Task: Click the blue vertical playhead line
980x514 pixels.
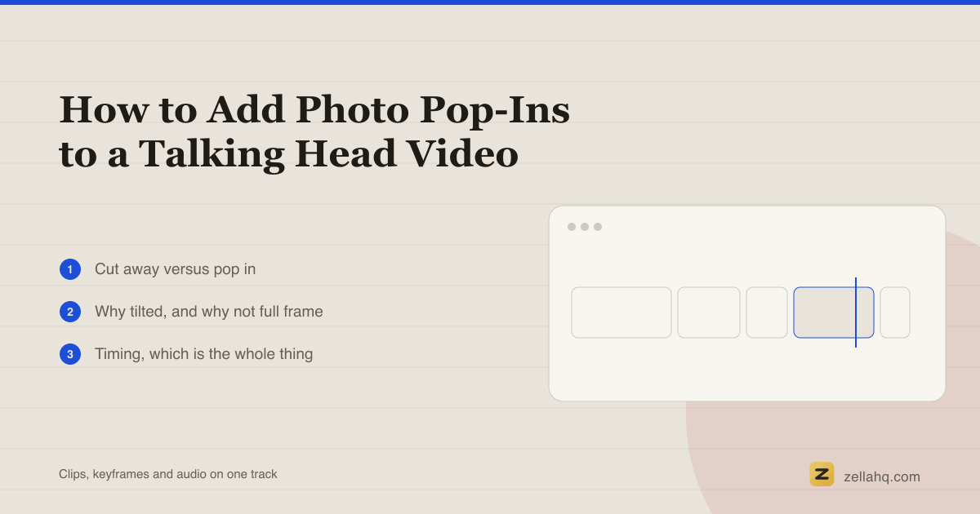Action: pyautogui.click(x=856, y=312)
